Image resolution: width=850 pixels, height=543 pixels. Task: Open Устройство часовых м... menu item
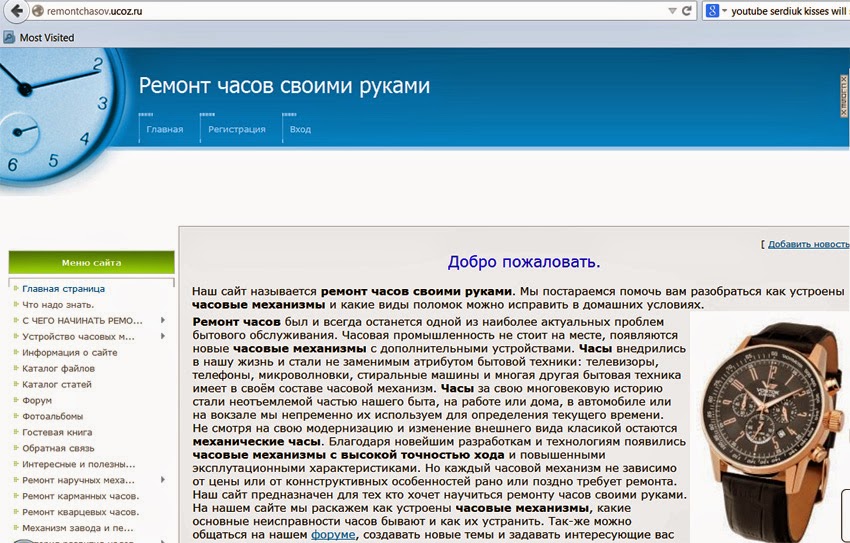tap(78, 337)
